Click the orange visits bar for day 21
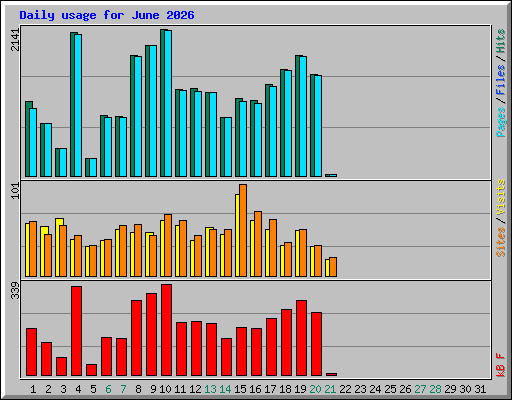Image resolution: width=512 pixels, height=400 pixels. coord(333,267)
